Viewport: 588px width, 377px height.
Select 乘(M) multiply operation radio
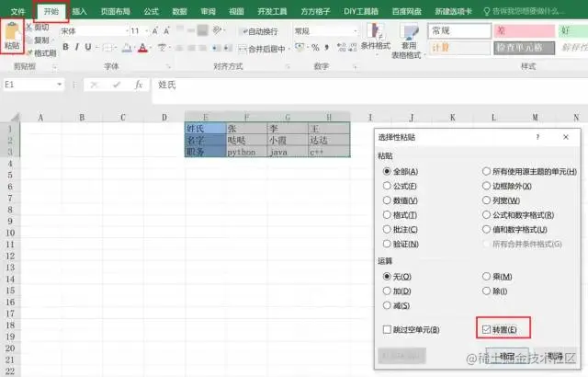tap(497, 277)
